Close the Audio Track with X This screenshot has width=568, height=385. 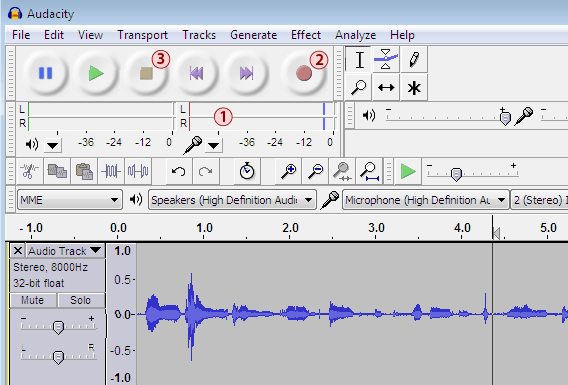(x=18, y=251)
